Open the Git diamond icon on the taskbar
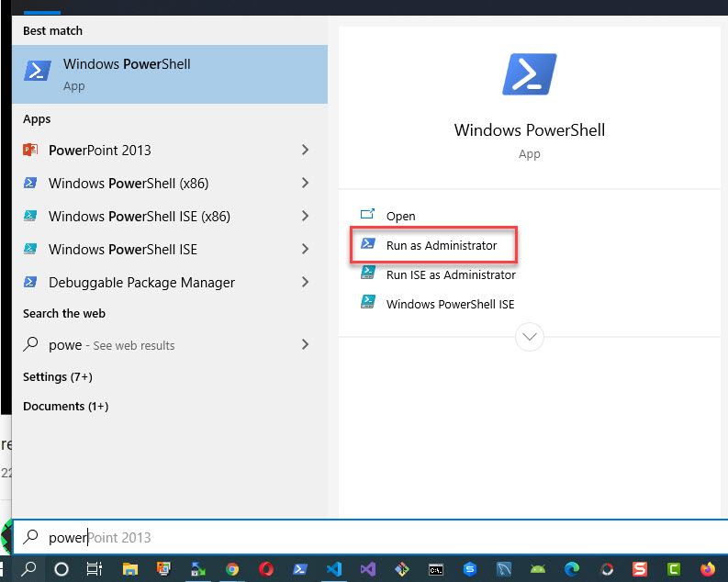This screenshot has width=728, height=582. coord(402,568)
